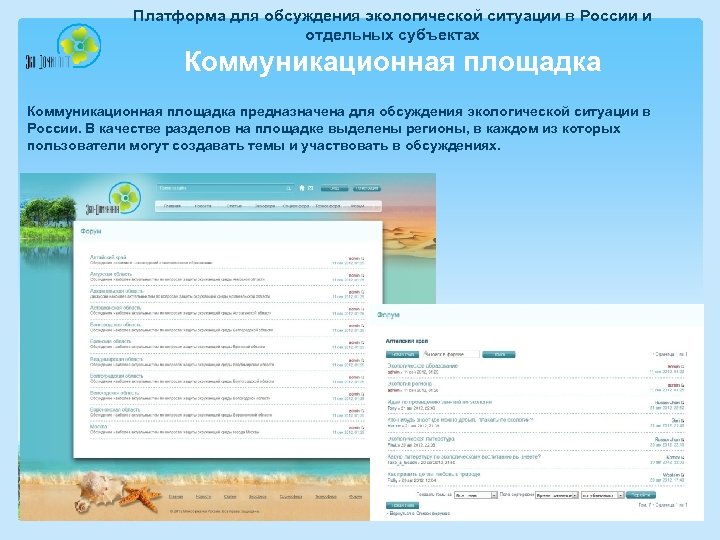720x540 pixels.
Task: Expand the sort-field dropdown
Action: [557, 495]
